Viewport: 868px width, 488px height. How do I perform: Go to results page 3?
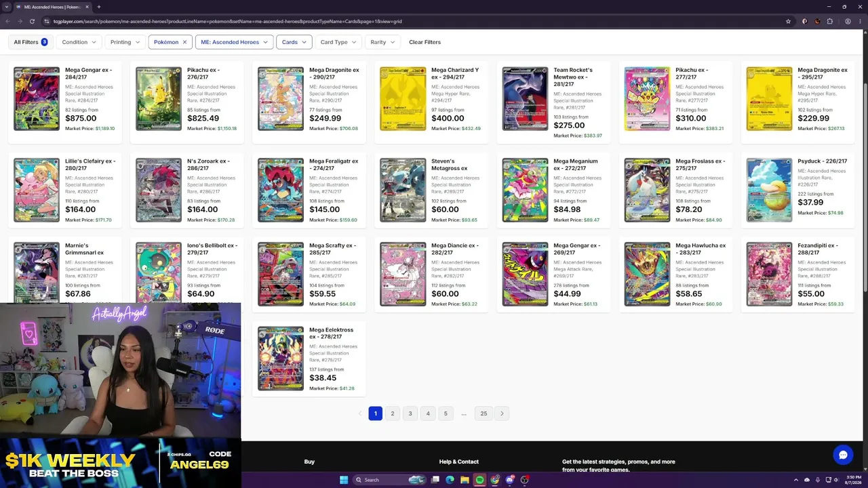(410, 413)
